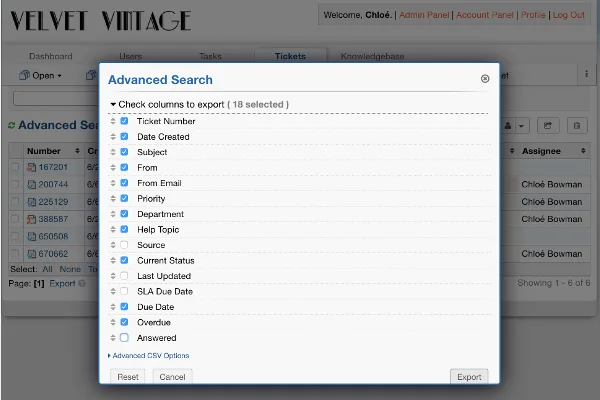Viewport: 600px width, 400px height.
Task: Click the ticket icon for 167201
Action: pos(31,167)
